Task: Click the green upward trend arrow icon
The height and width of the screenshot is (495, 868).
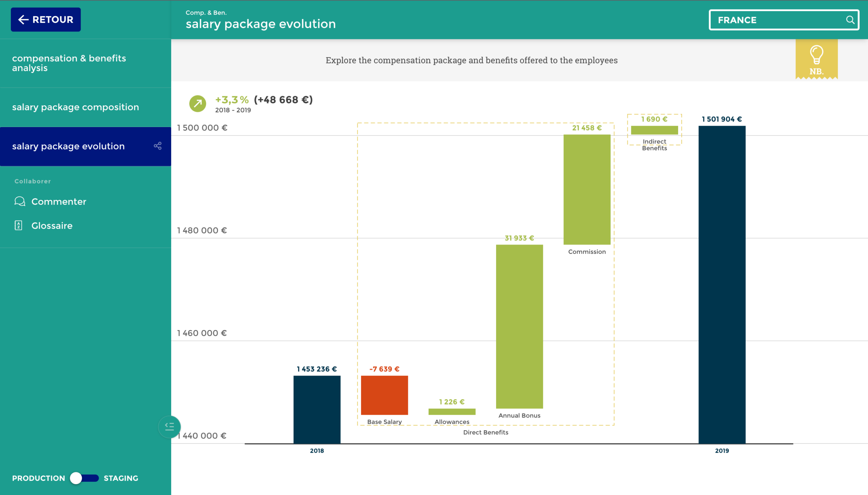Action: coord(198,103)
